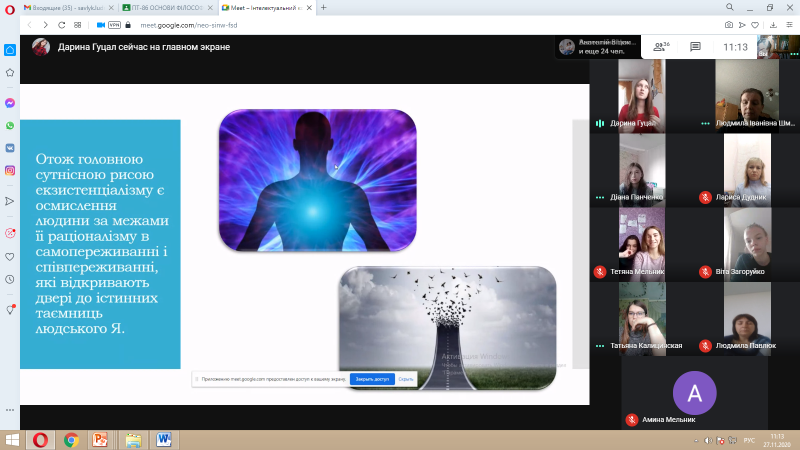The height and width of the screenshot is (450, 800).
Task: Click the send-to-Flow icon in toolbar
Action: [742, 25]
